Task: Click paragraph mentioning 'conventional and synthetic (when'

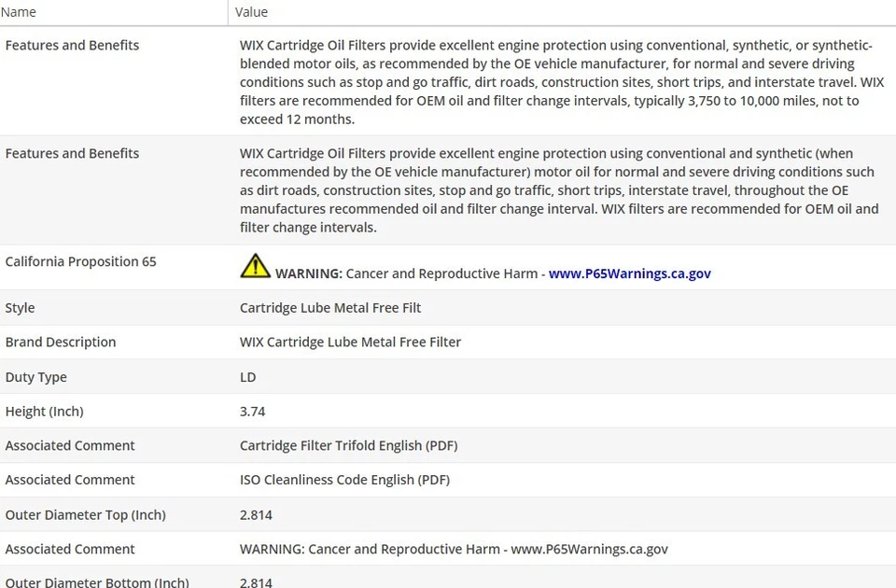Action: click(559, 190)
